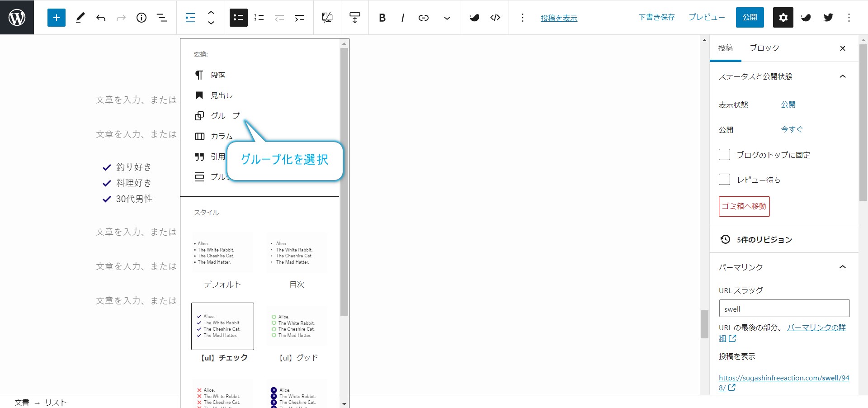Click the Twitter bird icon
This screenshot has width=868, height=408.
[828, 18]
